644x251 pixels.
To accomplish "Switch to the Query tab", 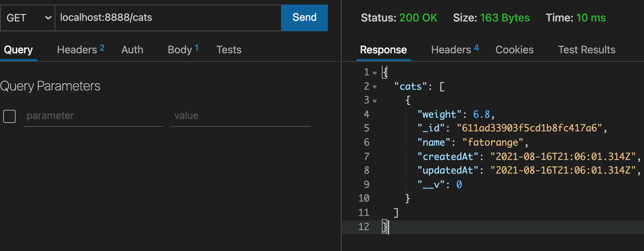I will 18,50.
